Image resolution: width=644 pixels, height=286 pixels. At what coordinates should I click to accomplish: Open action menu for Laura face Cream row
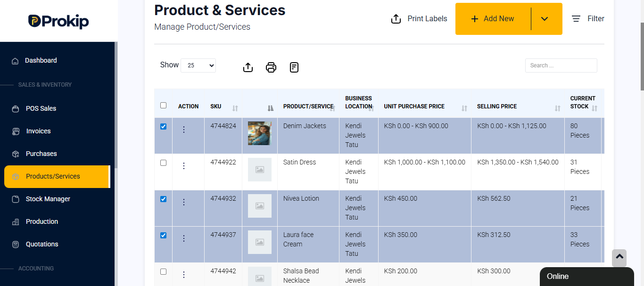(184, 238)
